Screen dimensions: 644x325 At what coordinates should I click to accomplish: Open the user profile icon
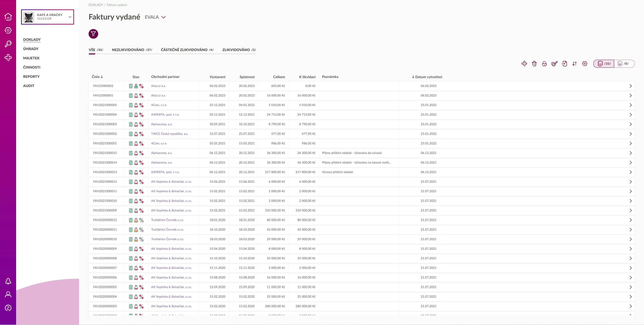pyautogui.click(x=8, y=294)
